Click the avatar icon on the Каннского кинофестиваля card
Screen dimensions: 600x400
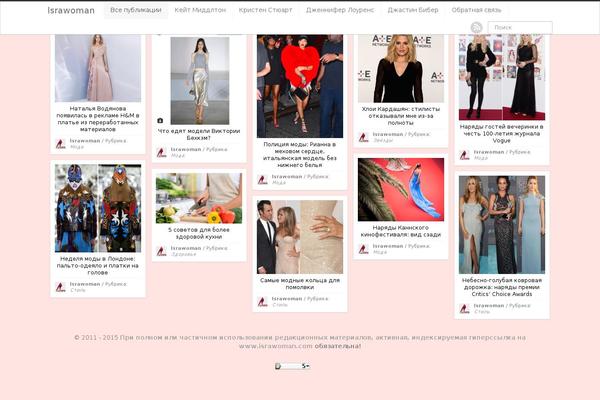coord(364,249)
